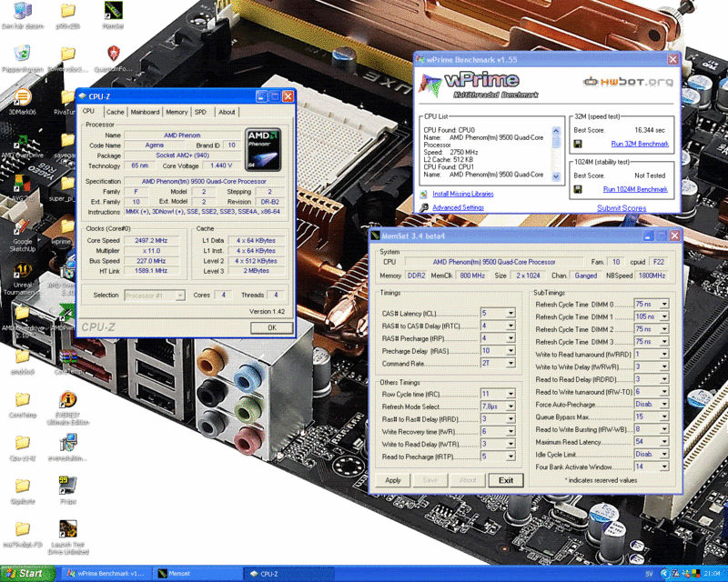Select the WinRAR CoreTemp archive icon

(67, 356)
